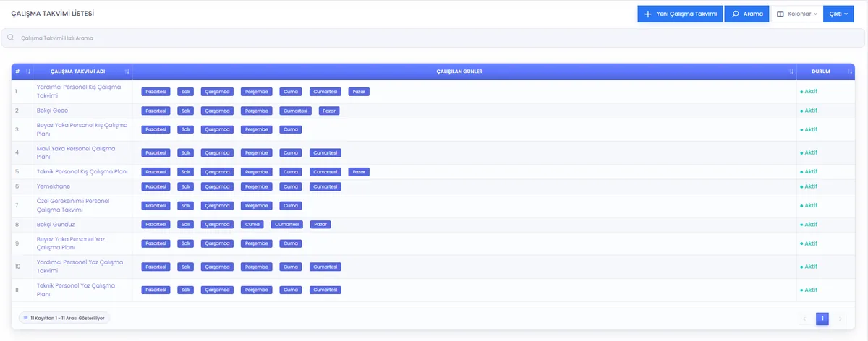Click the Pazar tag in Bekçi Gece row
The height and width of the screenshot is (341, 868).
(329, 111)
